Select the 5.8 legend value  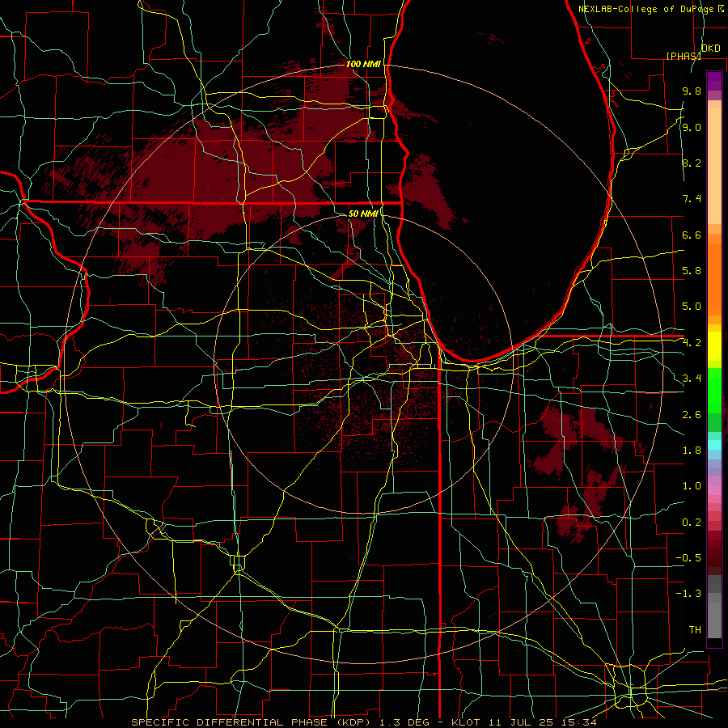point(692,271)
